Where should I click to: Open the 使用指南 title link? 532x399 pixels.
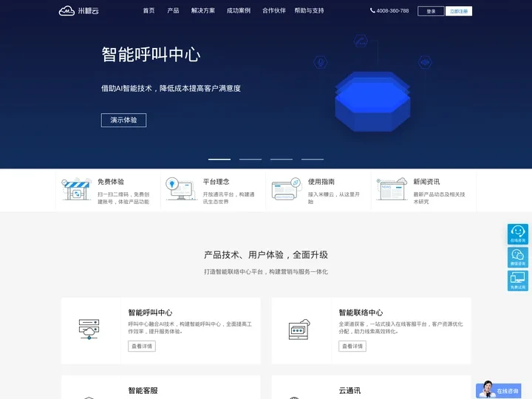pos(321,182)
